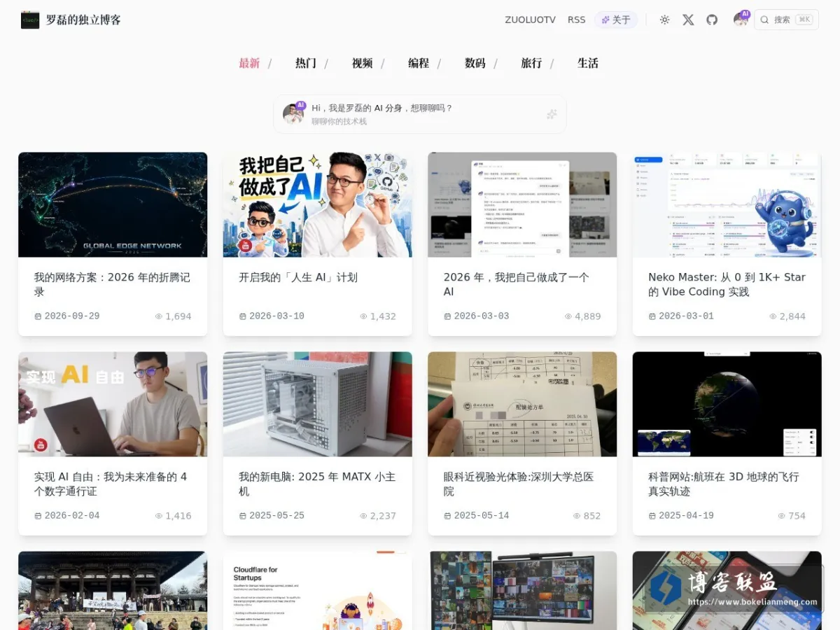The image size is (840, 630).
Task: Open the ZUOLUOTV link
Action: click(530, 20)
